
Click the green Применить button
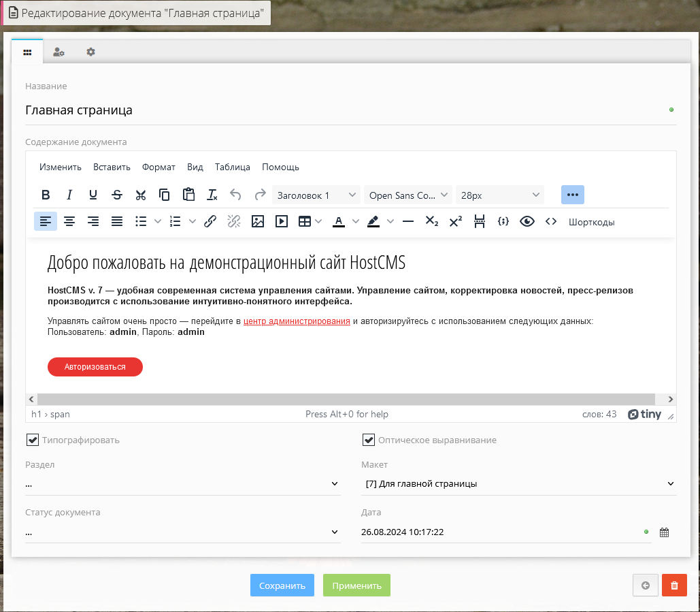tap(356, 585)
